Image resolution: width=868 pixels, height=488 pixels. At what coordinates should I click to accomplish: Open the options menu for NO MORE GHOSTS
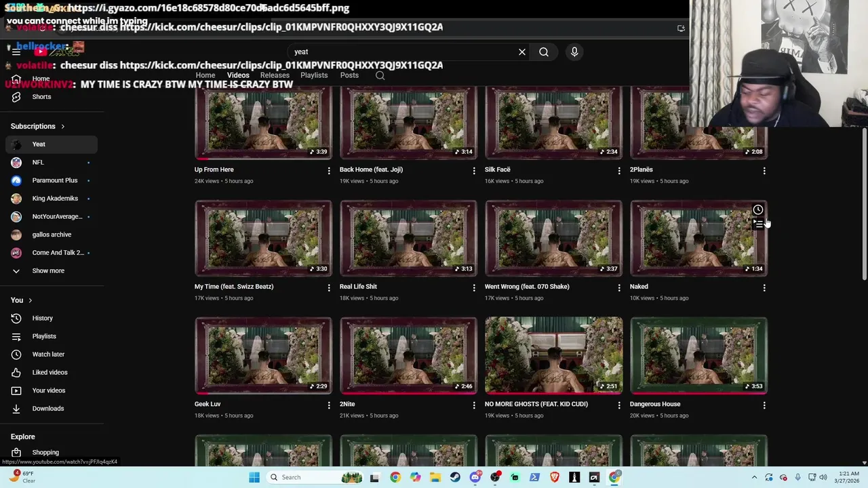click(x=619, y=405)
